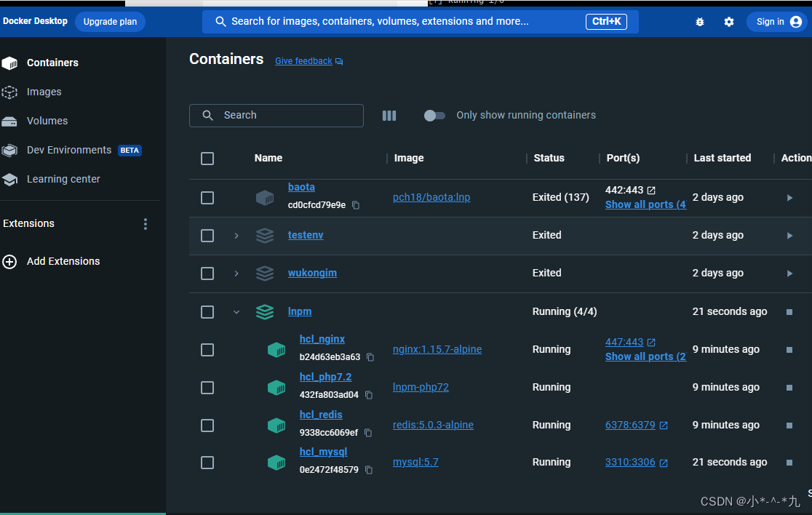The height and width of the screenshot is (515, 812).
Task: Start the baota container
Action: pos(789,198)
